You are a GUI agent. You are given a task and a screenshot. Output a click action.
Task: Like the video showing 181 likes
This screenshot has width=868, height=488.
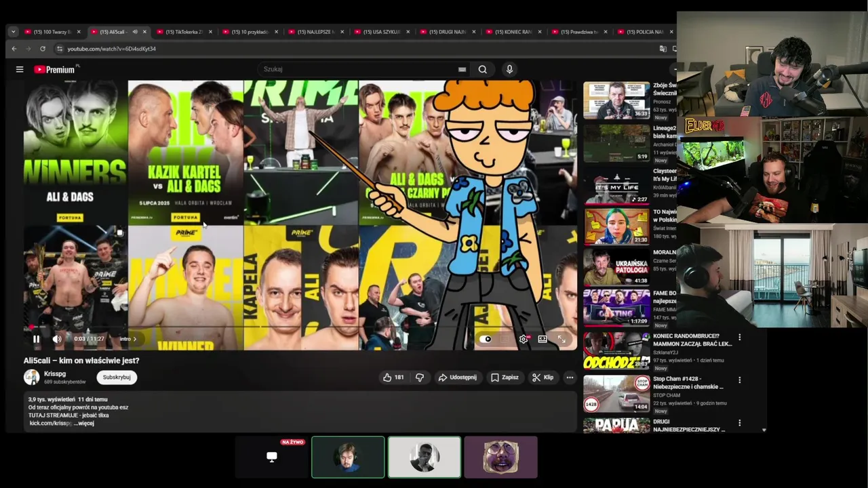(x=393, y=378)
